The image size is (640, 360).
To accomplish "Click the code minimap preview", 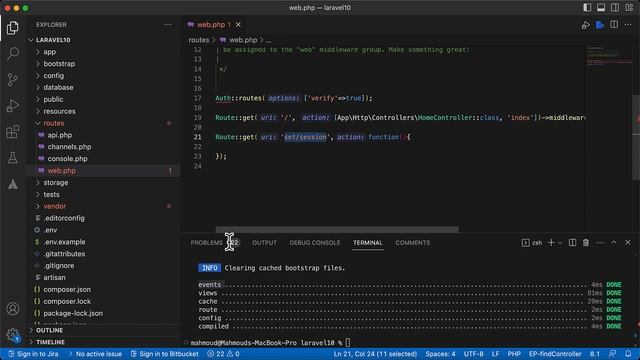I will click(609, 57).
